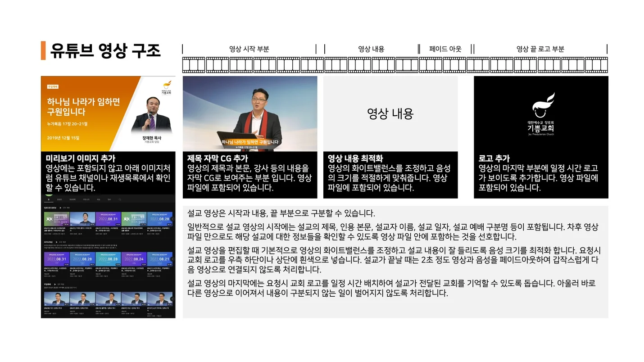644x362 pixels.
Task: Click the play-all icon beside the middle worship playlist section
Action: pyautogui.click(x=56, y=242)
